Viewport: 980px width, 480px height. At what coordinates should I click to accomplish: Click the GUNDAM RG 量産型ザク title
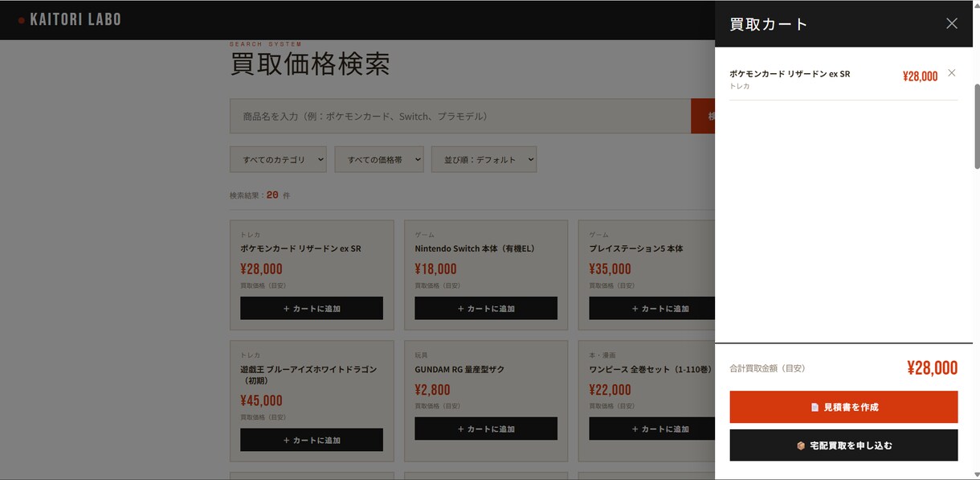tap(459, 369)
